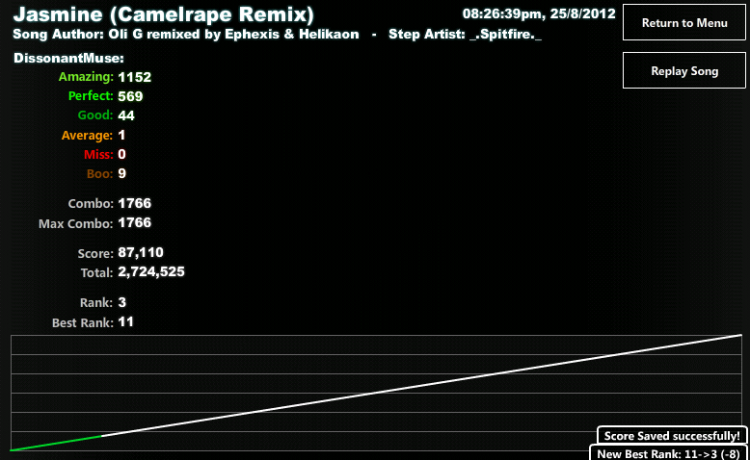Click the Amazing count of 1152
The image size is (750, 460).
[134, 77]
